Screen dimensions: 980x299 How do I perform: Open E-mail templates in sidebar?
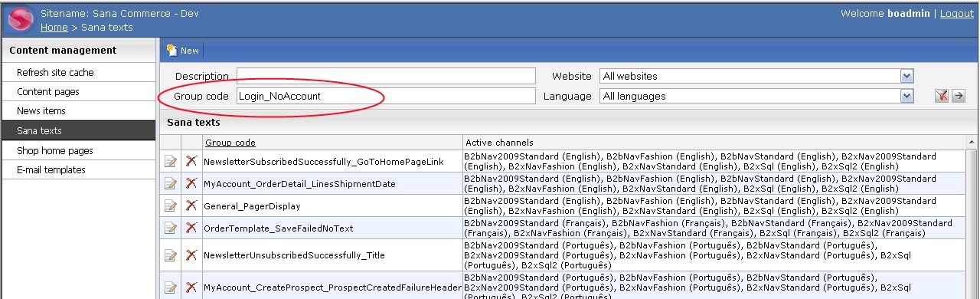point(78,170)
